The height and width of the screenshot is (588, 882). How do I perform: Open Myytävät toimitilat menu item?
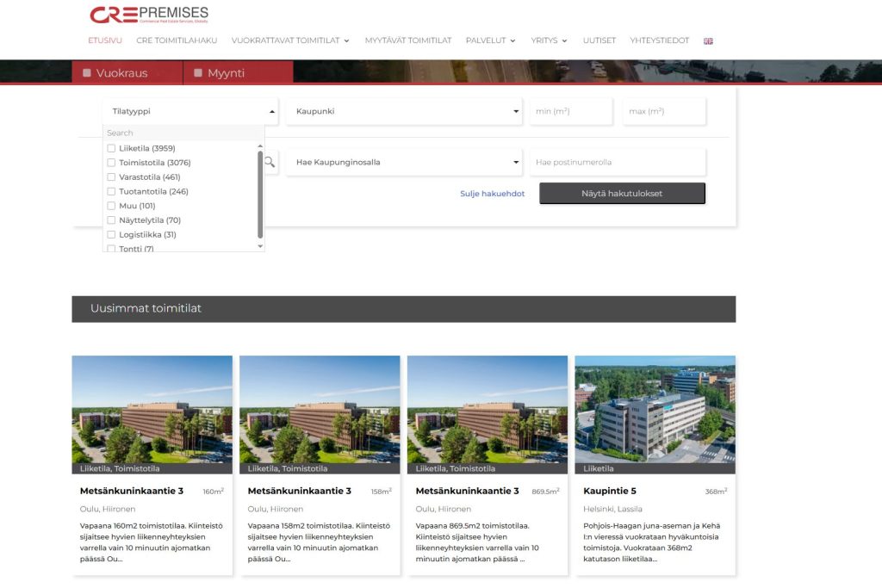[407, 40]
